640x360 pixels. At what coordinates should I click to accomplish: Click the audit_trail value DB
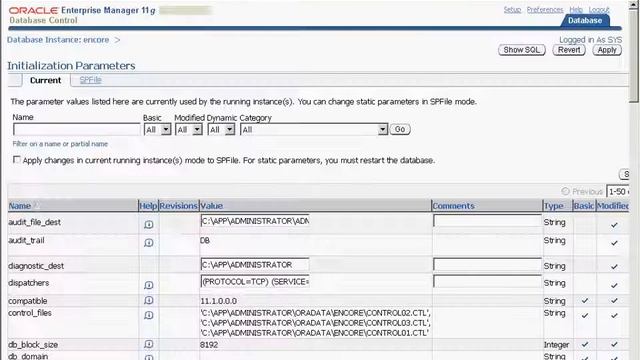click(205, 240)
